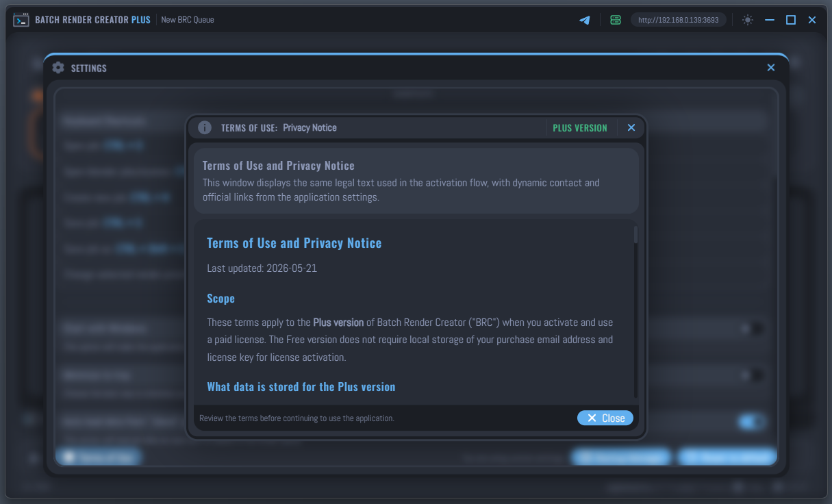
Task: Click the PLUS VERSION badge
Action: [580, 127]
